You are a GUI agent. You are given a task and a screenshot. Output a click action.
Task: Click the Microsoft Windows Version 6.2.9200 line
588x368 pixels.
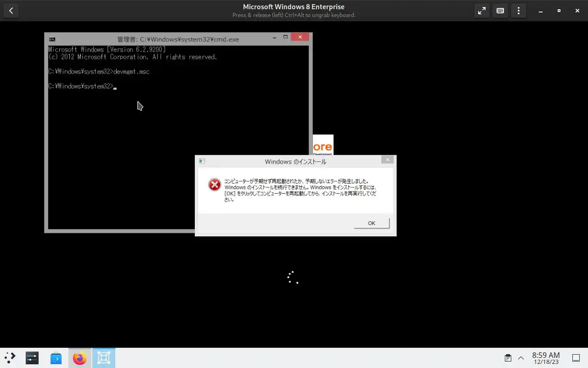[x=107, y=49]
